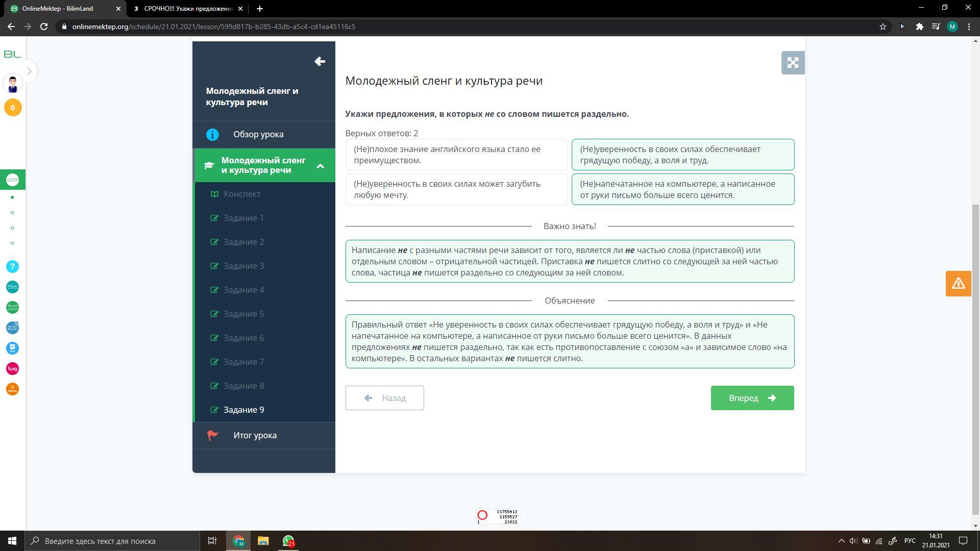The image size is (980, 551).
Task: Expand left sidebar with chevron arrow
Action: (x=29, y=71)
